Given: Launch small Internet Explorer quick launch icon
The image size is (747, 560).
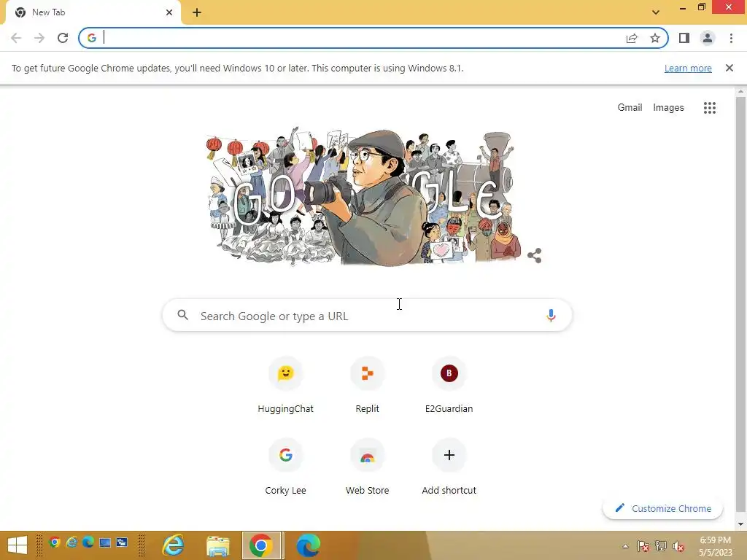Looking at the screenshot, I should tap(71, 542).
